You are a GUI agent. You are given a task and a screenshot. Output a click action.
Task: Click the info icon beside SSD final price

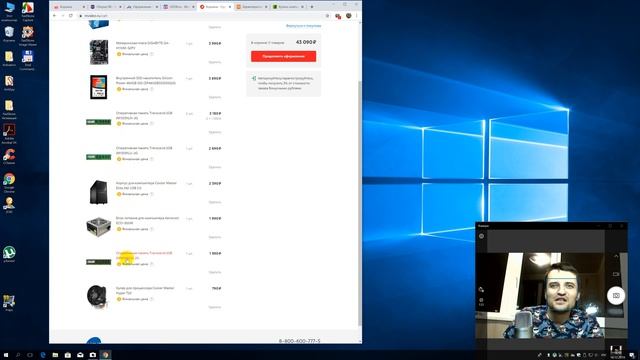point(151,89)
